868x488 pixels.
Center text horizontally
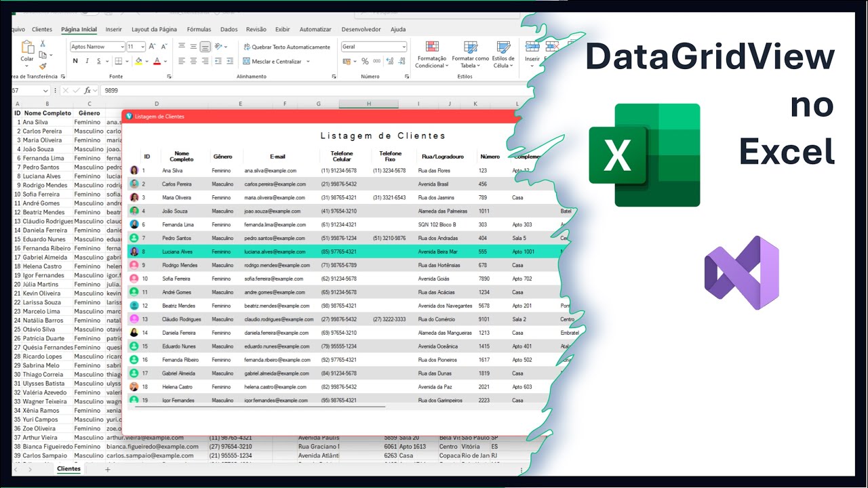193,61
